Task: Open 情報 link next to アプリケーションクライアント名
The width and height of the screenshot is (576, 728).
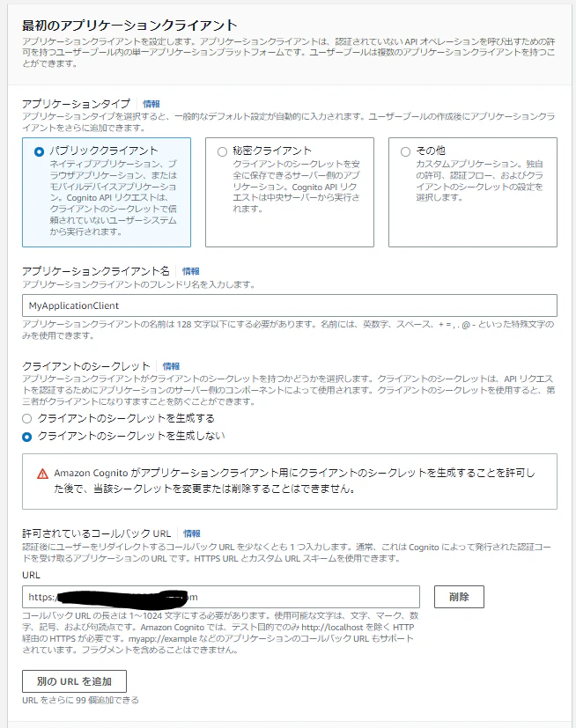Action: [190, 271]
